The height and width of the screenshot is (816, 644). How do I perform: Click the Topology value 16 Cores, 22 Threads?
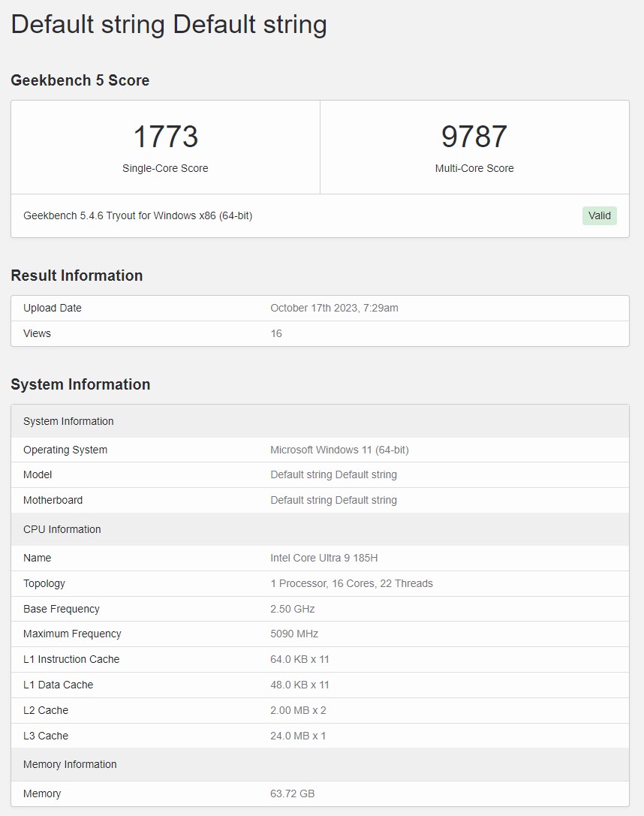[351, 583]
